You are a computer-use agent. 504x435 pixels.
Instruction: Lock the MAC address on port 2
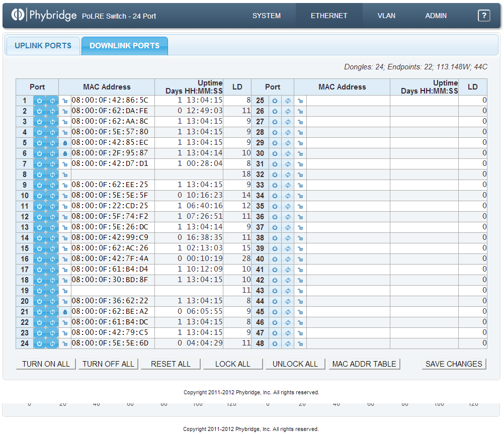tap(65, 111)
